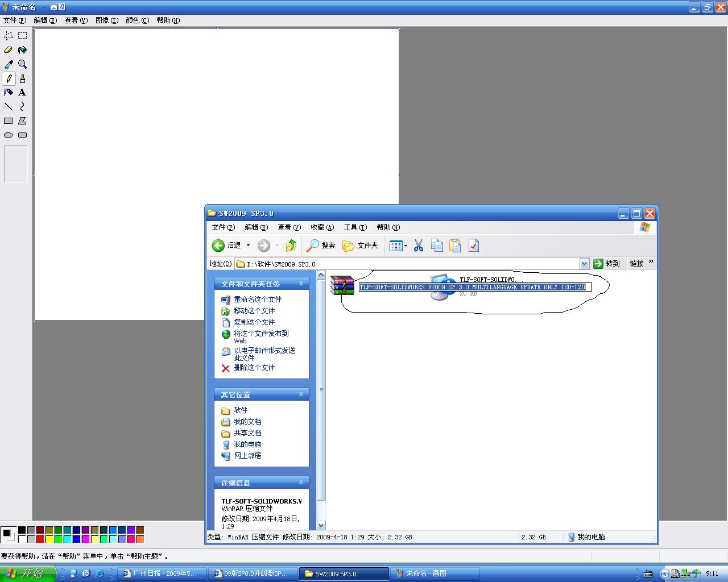Screen dimensions: 728x582
Task: Choose the Rounded Rectangle tool
Action: click(23, 135)
